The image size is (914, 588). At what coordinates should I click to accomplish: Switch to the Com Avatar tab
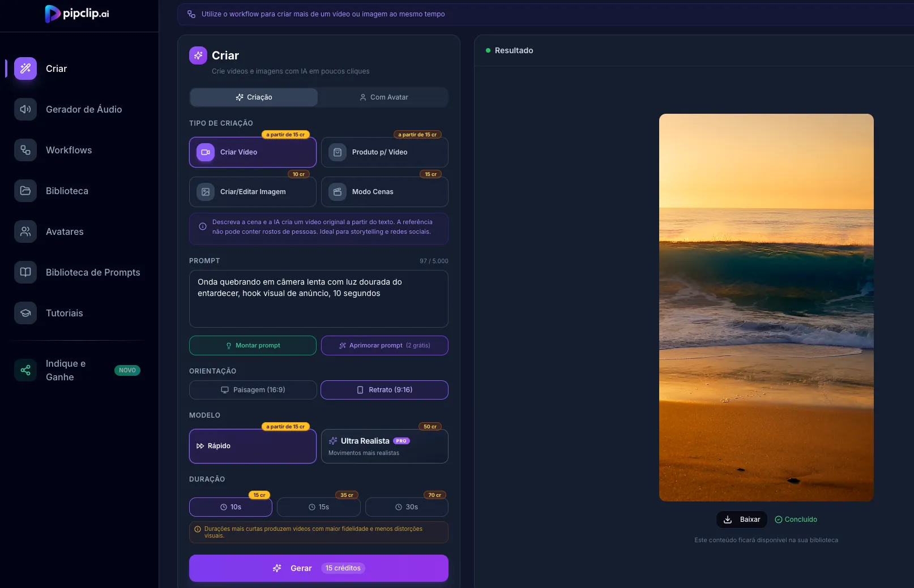(383, 97)
